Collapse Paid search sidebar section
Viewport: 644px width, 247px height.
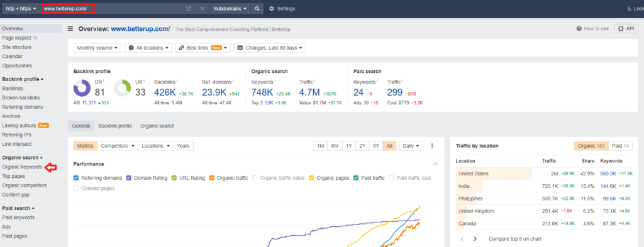(18, 208)
